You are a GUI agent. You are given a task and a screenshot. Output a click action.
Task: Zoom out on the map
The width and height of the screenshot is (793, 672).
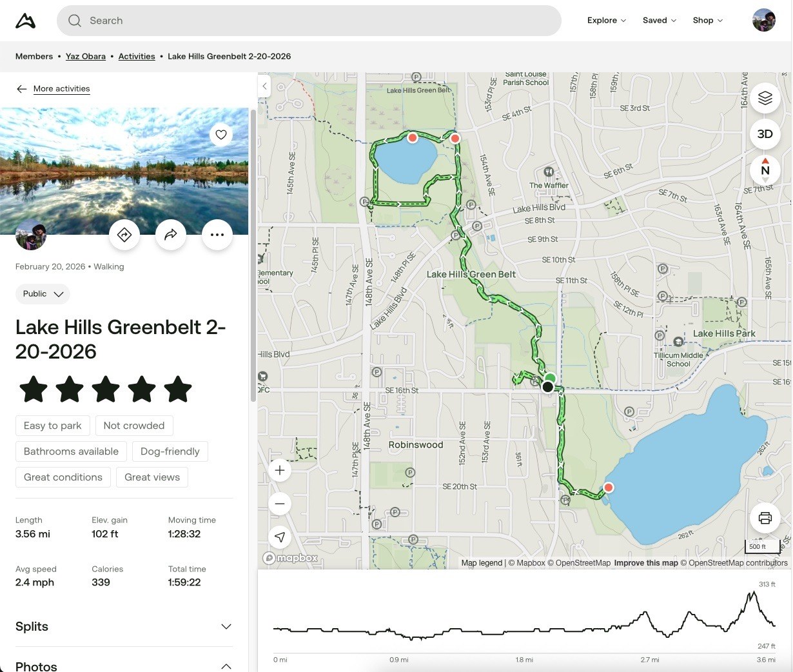click(280, 504)
